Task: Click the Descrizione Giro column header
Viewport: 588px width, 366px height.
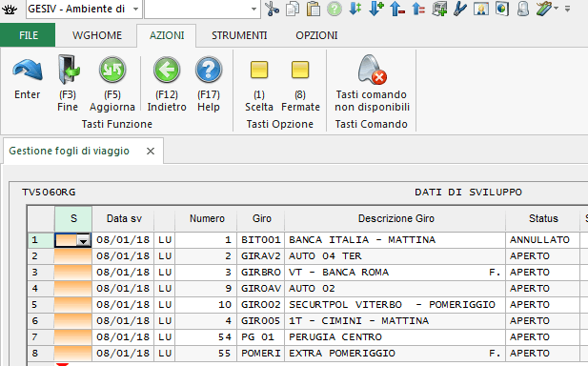Action: [395, 218]
